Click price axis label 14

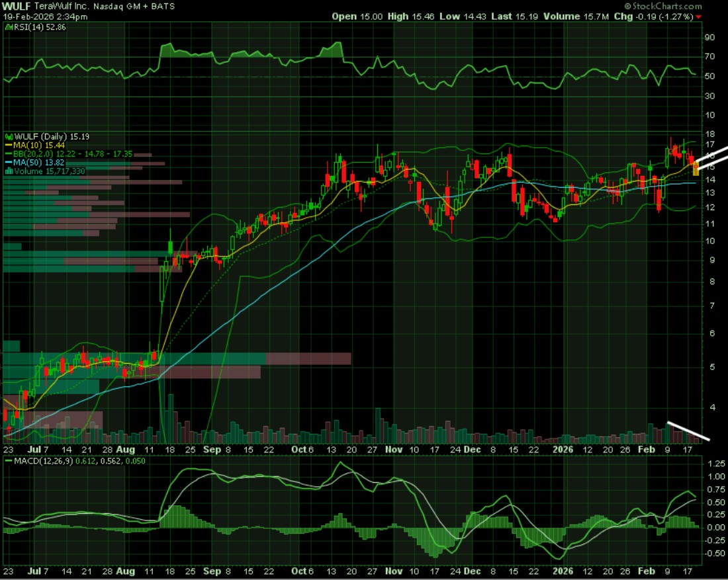pyautogui.click(x=710, y=180)
